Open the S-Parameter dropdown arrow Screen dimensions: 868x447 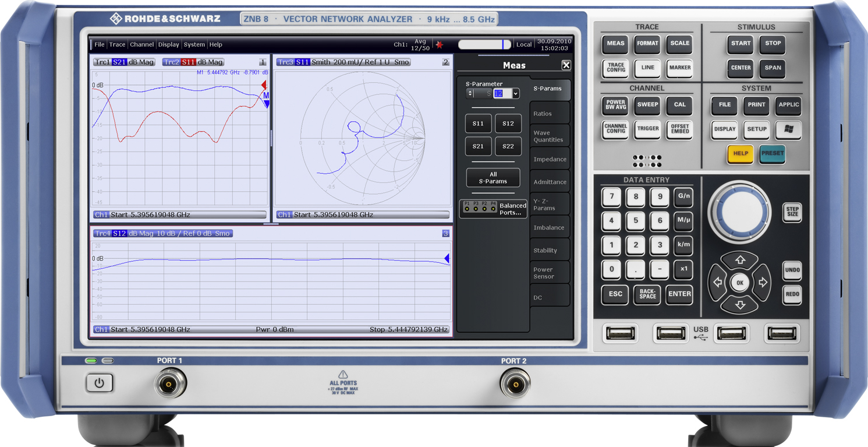point(515,93)
